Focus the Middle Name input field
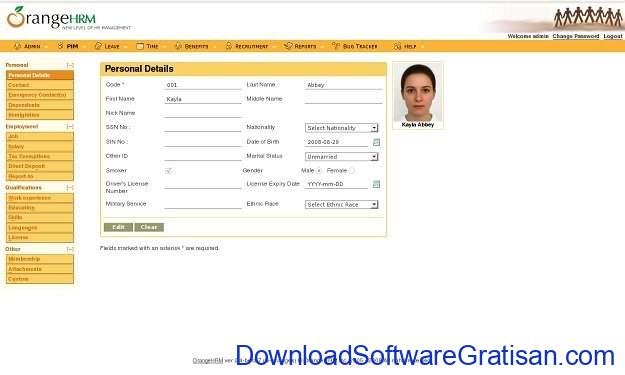The image size is (625, 375). pos(343,99)
